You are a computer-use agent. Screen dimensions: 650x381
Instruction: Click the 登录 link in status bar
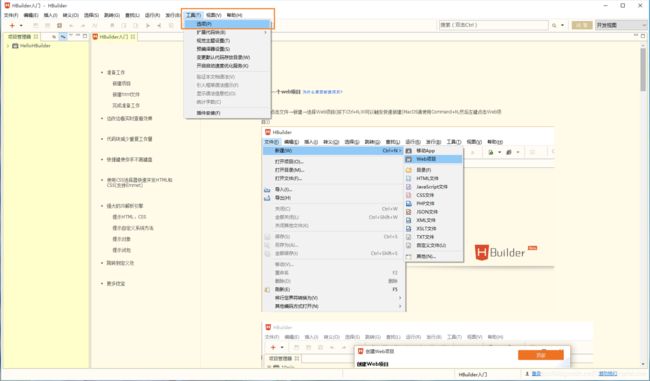[536, 374]
